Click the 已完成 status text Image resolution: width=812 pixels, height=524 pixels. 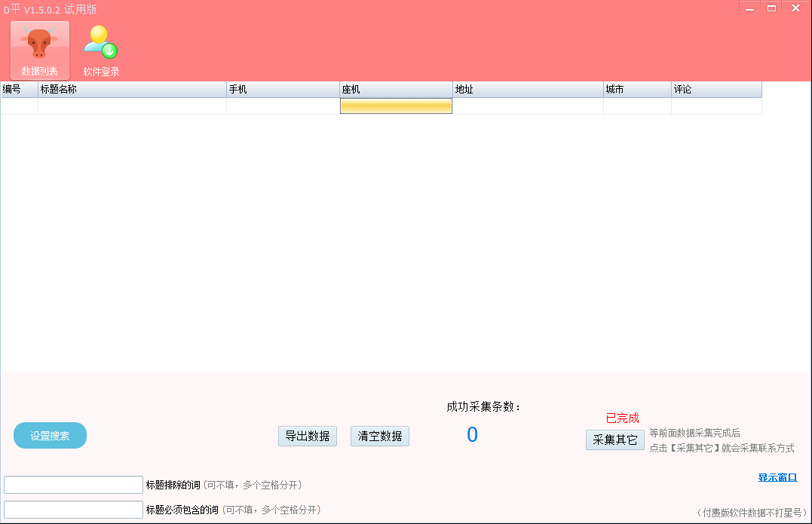pos(623,418)
